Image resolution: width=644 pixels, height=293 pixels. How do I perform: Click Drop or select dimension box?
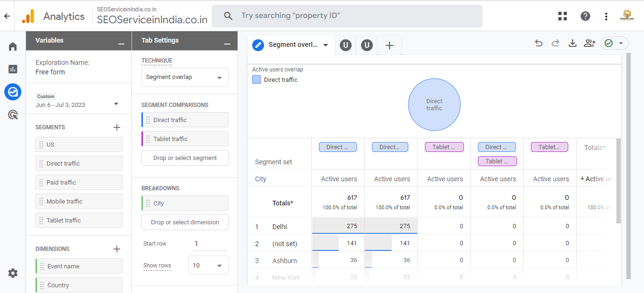[185, 222]
